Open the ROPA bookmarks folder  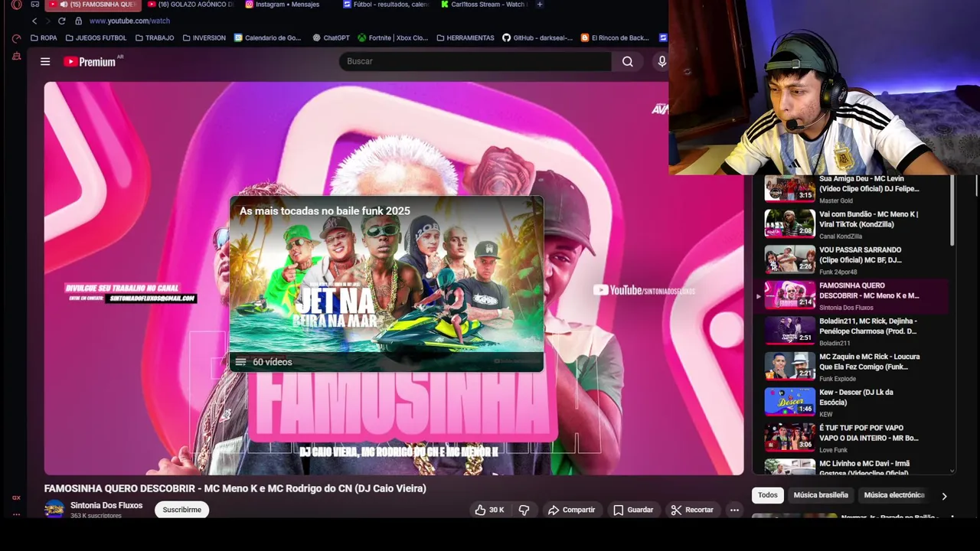(x=44, y=37)
